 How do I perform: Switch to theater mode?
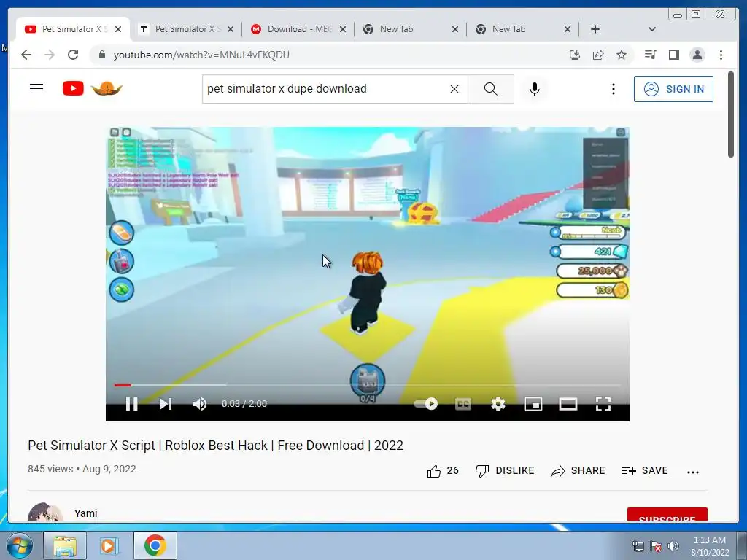[x=568, y=404]
